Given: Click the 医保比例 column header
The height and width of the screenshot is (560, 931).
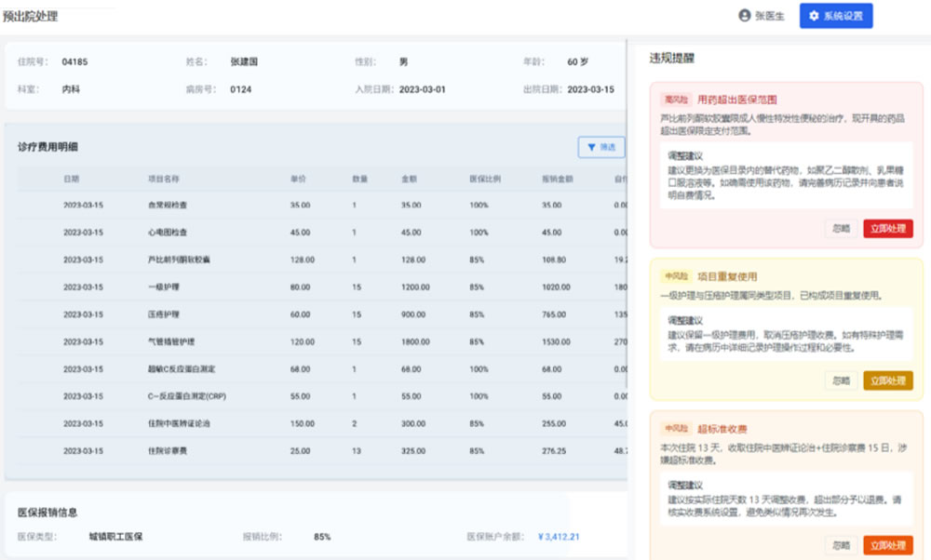Looking at the screenshot, I should 485,180.
